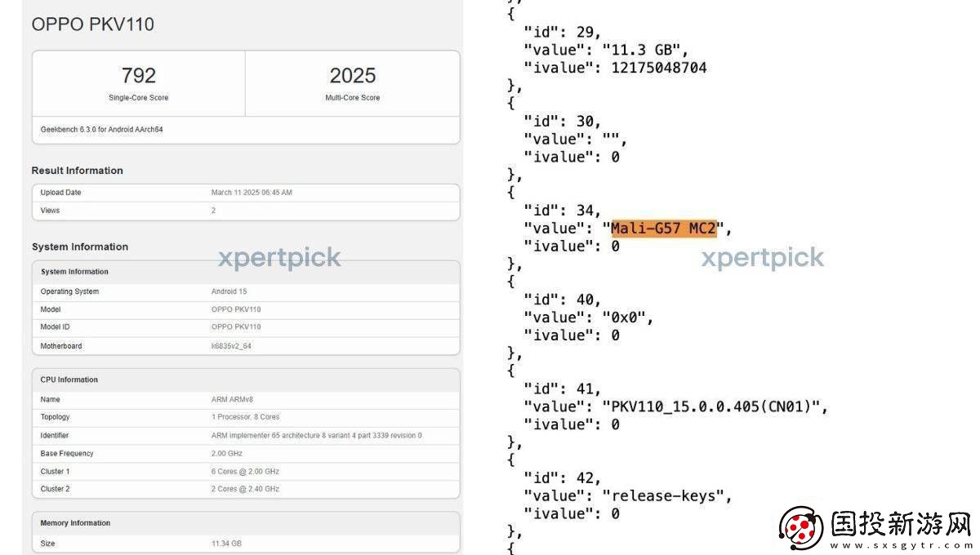Click the CPU Information table header

(x=69, y=380)
